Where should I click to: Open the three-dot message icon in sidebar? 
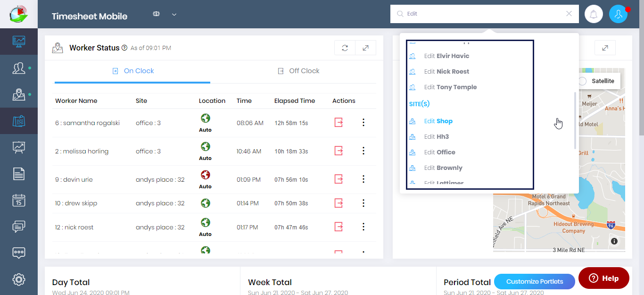tap(19, 253)
